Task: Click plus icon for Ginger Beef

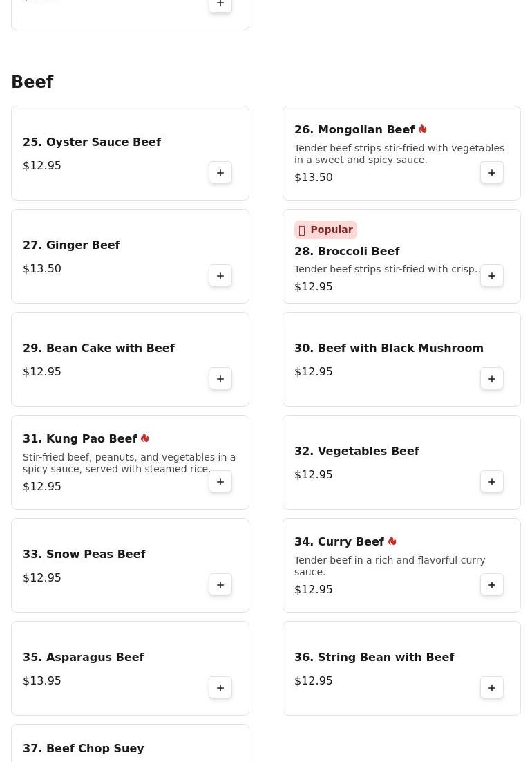Action: coord(220,275)
